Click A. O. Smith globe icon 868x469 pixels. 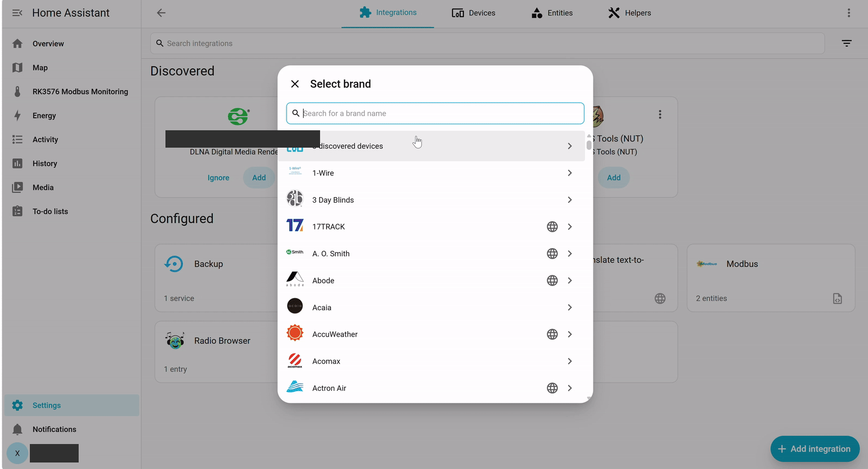pyautogui.click(x=552, y=253)
